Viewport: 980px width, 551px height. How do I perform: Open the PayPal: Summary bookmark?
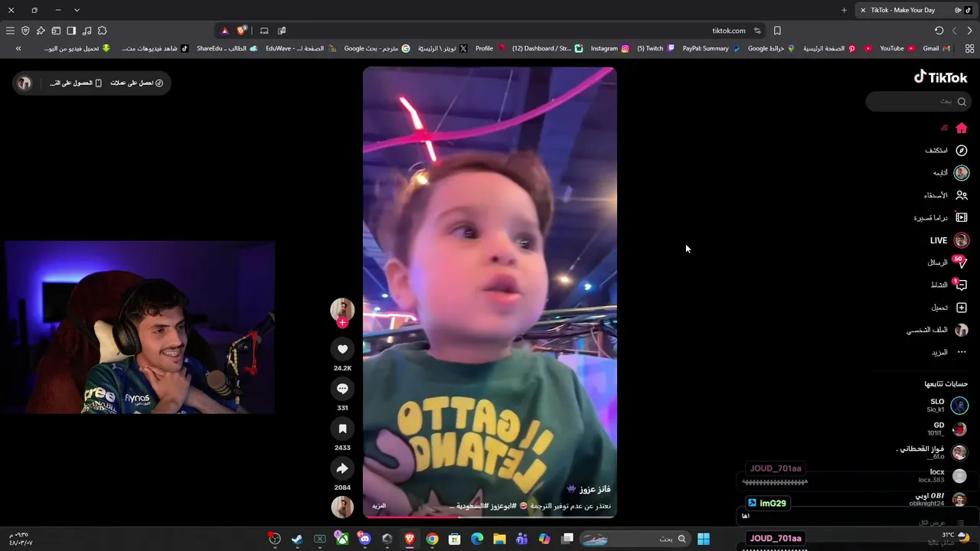711,48
